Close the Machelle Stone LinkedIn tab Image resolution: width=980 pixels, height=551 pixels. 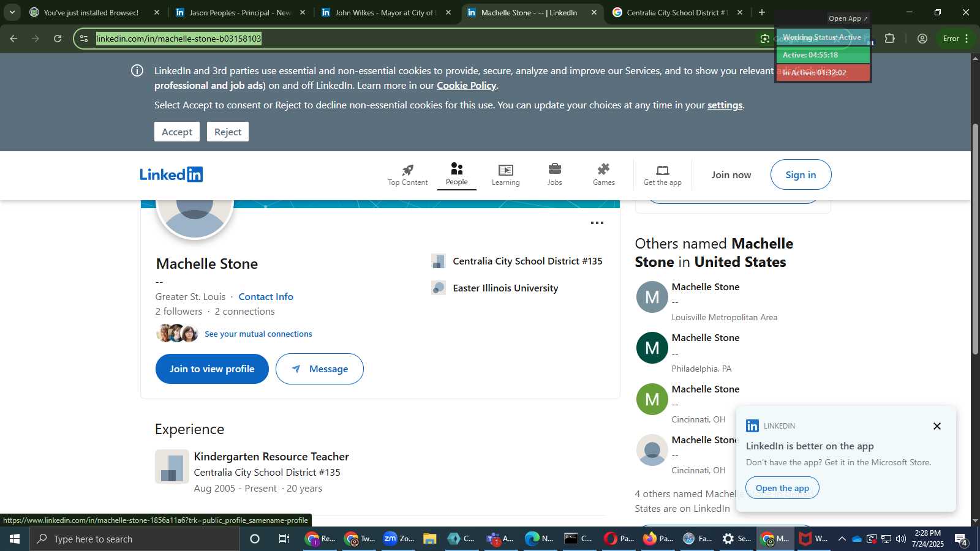[x=594, y=12]
